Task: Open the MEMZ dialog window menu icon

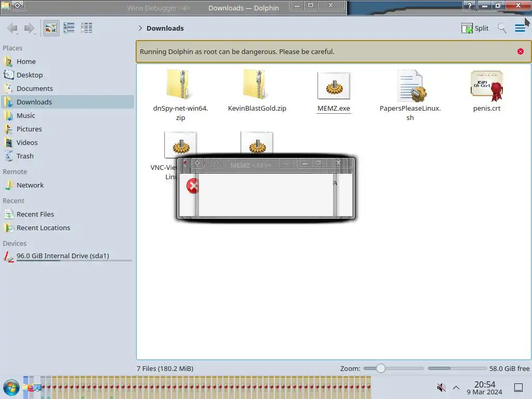Action: (x=197, y=163)
